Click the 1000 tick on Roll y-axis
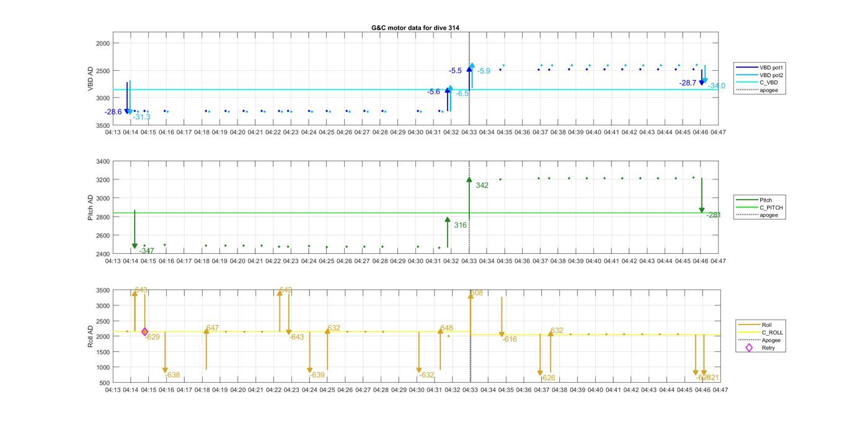Screen dimensions: 868x430 pyautogui.click(x=103, y=367)
